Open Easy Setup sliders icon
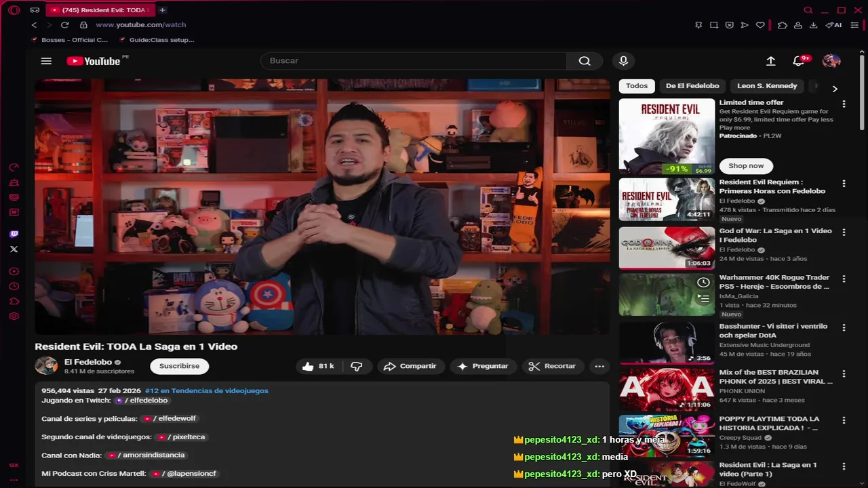This screenshot has height=488, width=868. pyautogui.click(x=854, y=25)
